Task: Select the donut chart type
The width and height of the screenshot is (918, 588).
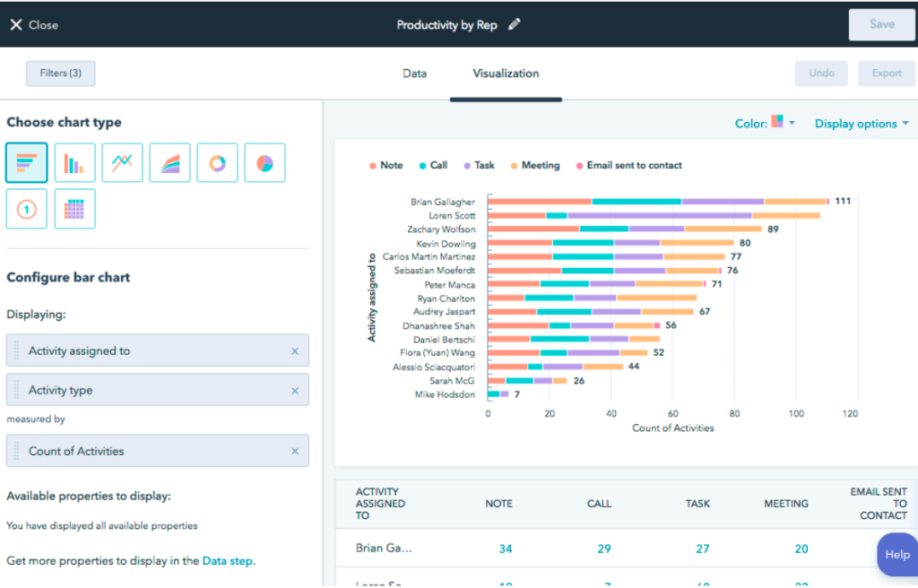Action: pyautogui.click(x=217, y=163)
